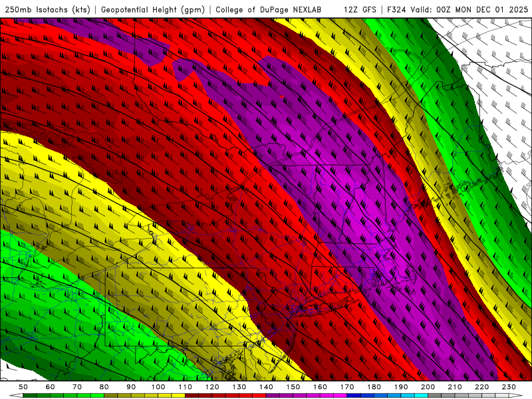Click the legend value "190"
The width and height of the screenshot is (532, 399).
point(401,387)
